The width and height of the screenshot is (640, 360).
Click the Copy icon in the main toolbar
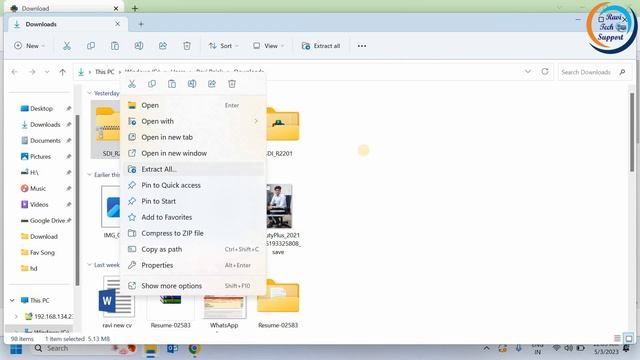[x=91, y=46]
